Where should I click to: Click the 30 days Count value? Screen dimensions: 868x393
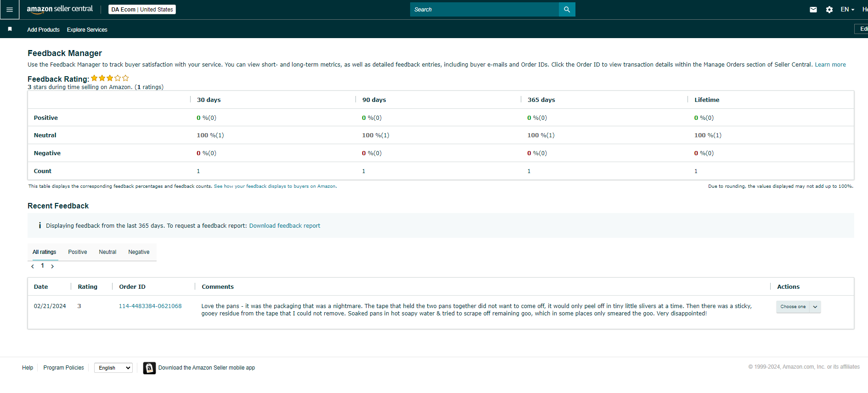tap(198, 171)
